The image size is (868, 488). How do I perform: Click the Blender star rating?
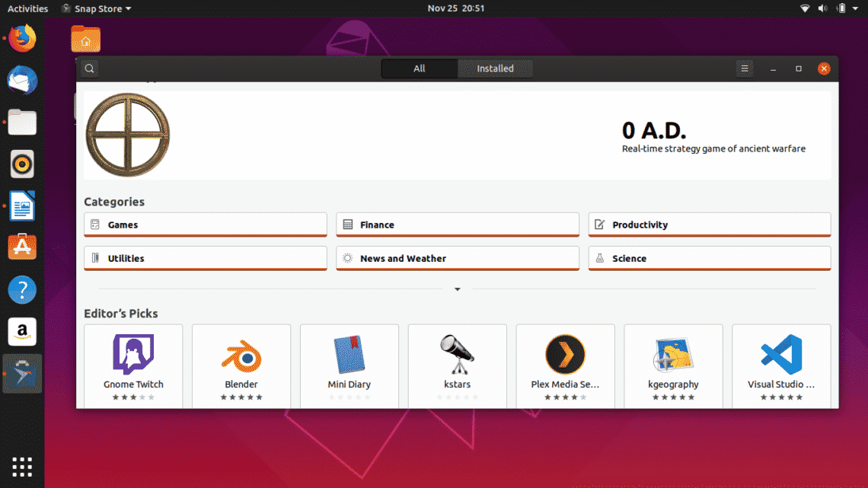click(x=241, y=397)
